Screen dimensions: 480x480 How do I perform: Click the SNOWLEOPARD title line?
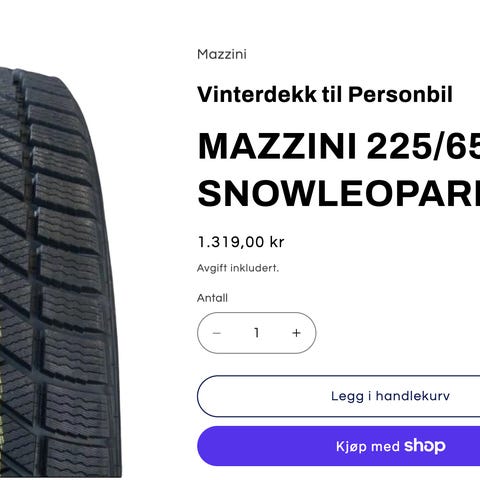pyautogui.click(x=339, y=194)
